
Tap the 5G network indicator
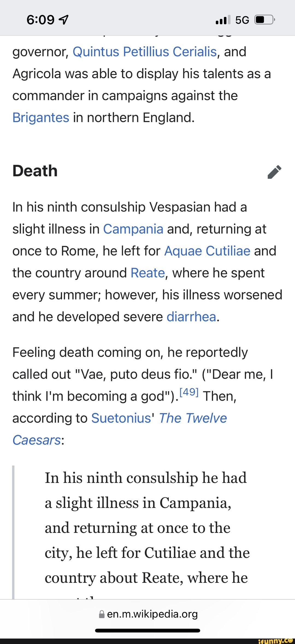242,20
